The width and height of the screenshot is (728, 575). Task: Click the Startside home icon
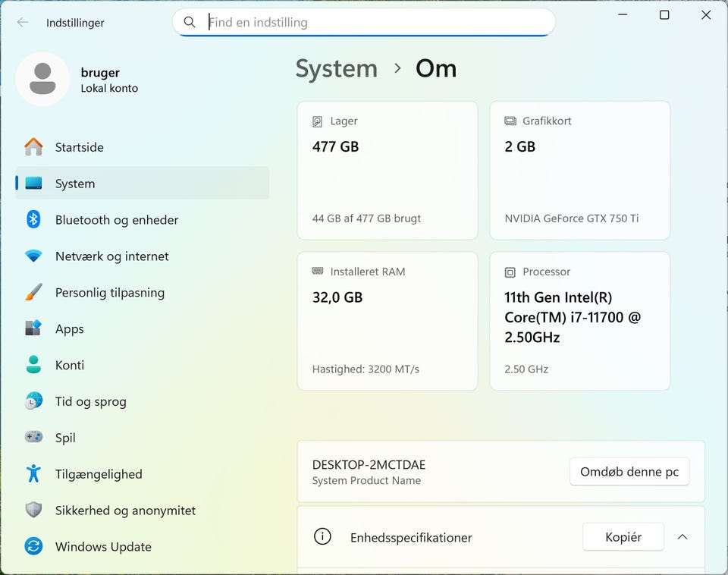[x=33, y=147]
